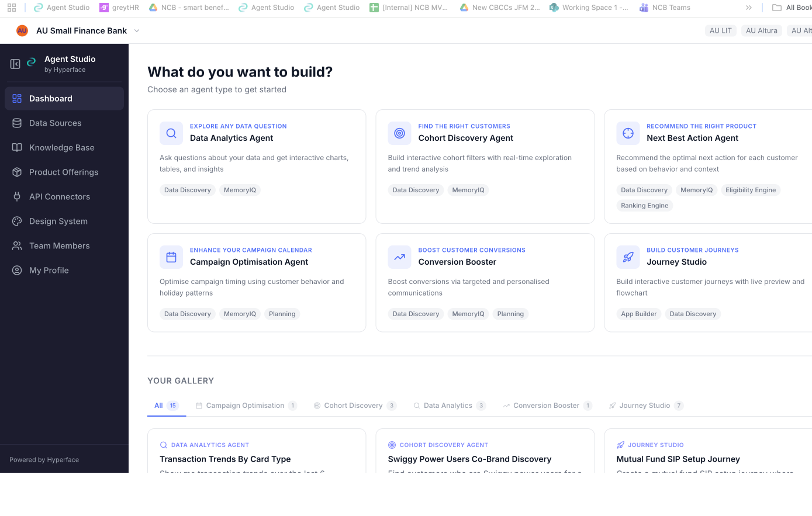The width and height of the screenshot is (812, 516).
Task: Open New CBCCs JFM bookmark
Action: [500, 8]
